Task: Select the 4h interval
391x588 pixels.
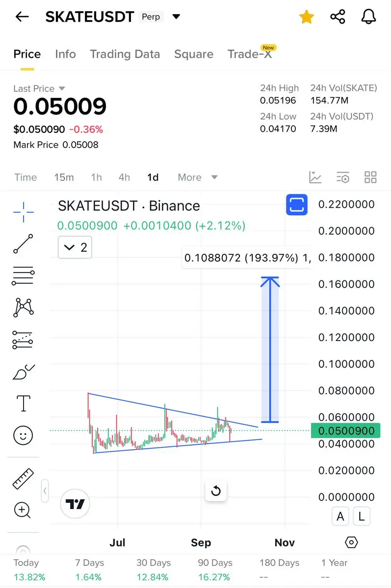Action: click(124, 177)
